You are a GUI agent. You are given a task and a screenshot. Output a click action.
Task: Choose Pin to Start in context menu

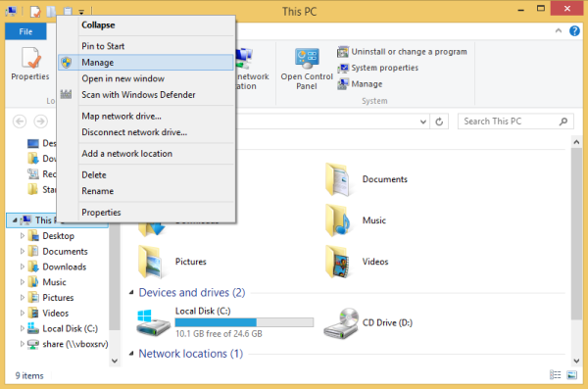click(x=146, y=46)
